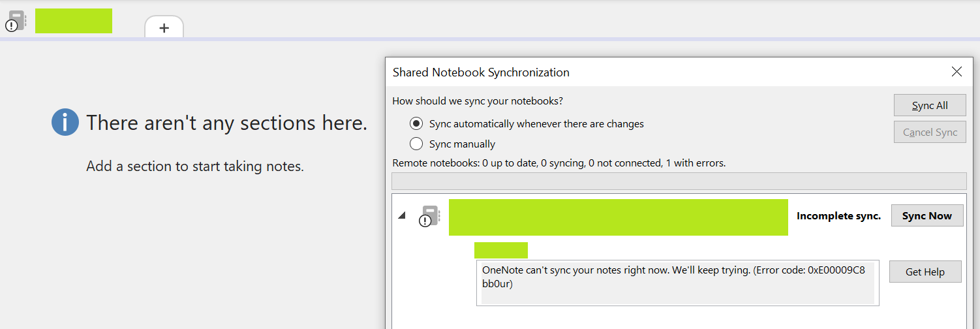
Task: Select the highlighted section name above the error
Action: coord(500,250)
